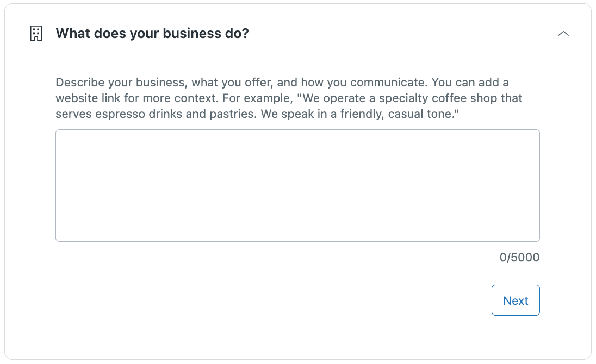
Task: Click the blank card area left of Next
Action: (272, 300)
